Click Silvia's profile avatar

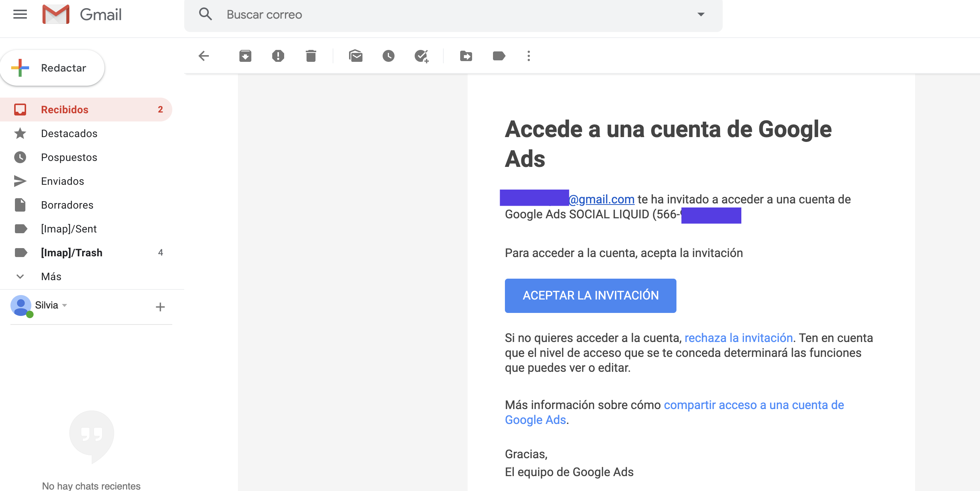(21, 305)
